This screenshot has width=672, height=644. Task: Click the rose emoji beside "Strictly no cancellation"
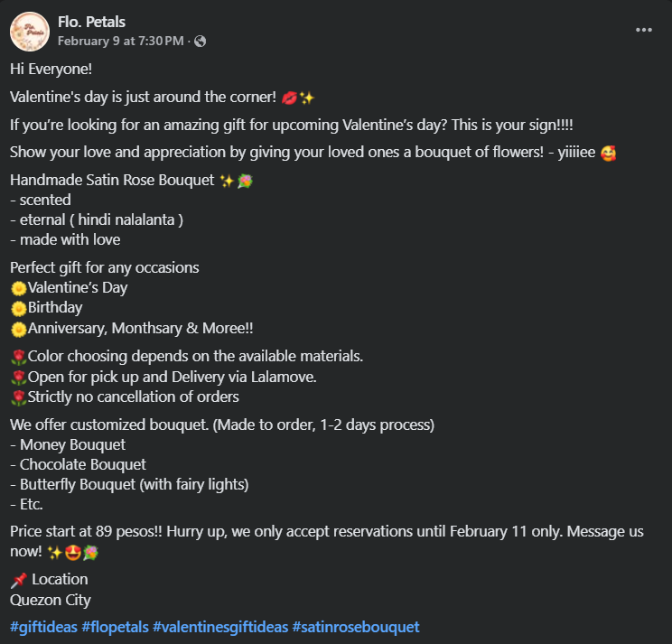pos(18,397)
